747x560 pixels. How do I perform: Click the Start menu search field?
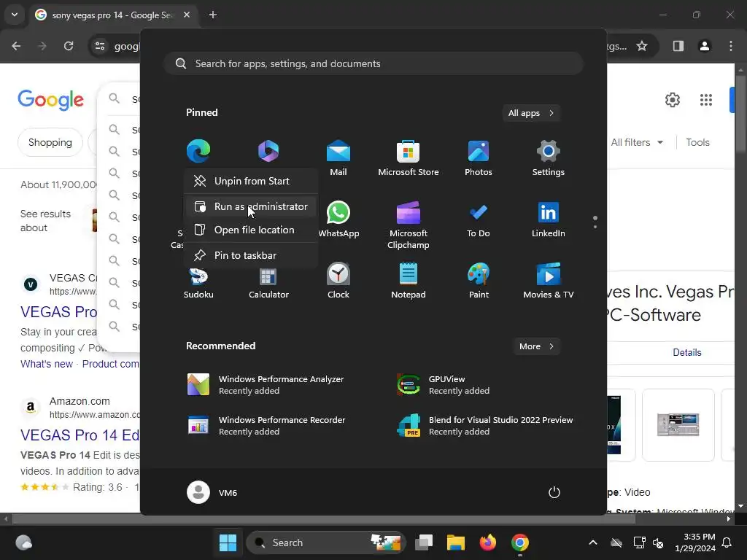point(373,64)
